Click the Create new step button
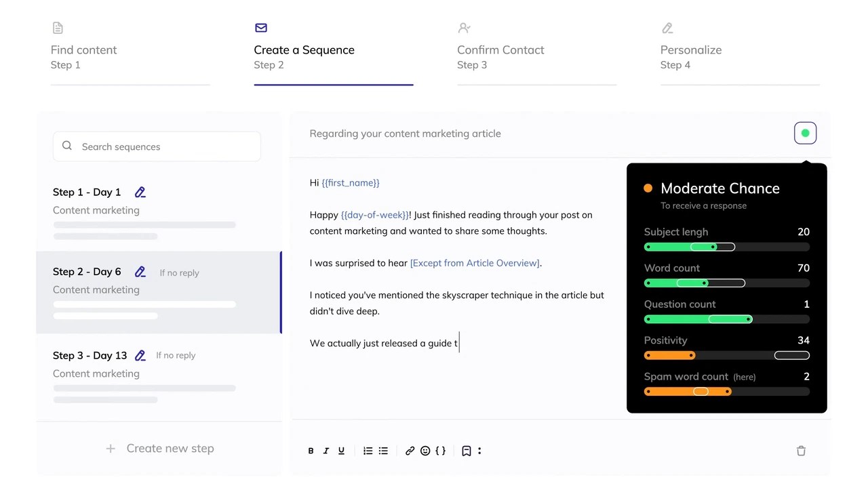 (x=160, y=449)
